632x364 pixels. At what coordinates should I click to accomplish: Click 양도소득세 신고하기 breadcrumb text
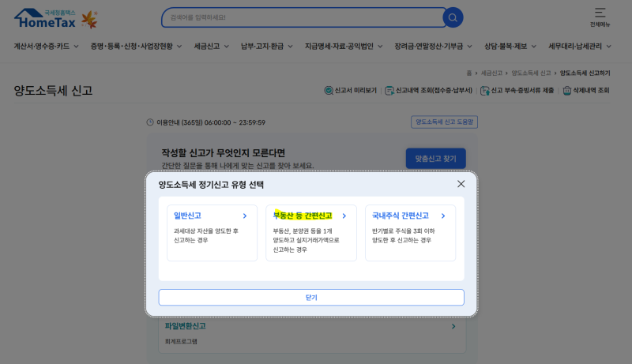click(x=585, y=73)
